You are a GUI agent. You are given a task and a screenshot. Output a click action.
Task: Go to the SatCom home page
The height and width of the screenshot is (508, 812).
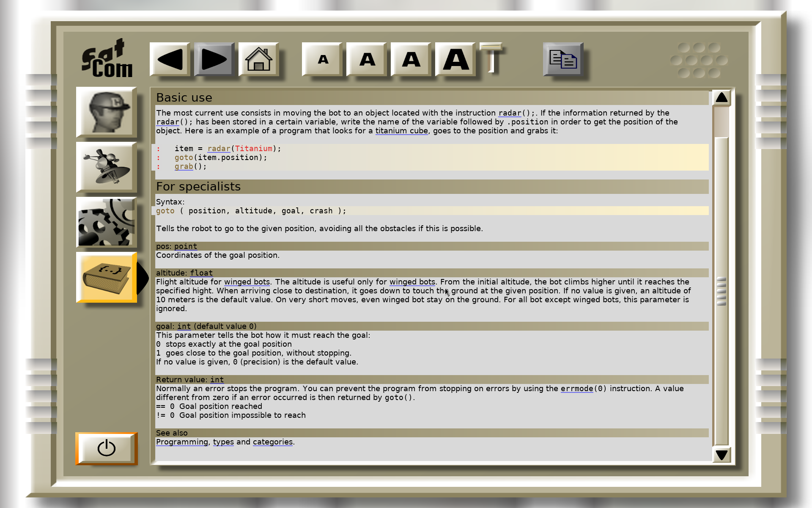(259, 59)
